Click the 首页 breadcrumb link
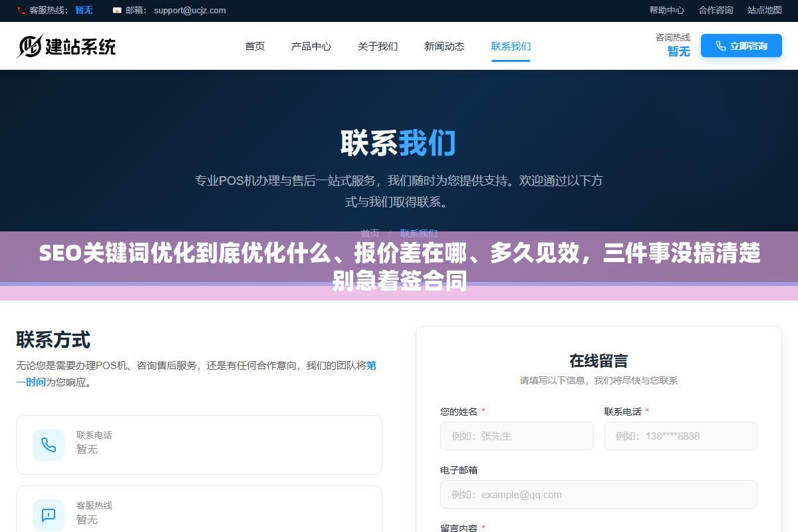Viewport: 798px width, 532px height. pos(370,233)
